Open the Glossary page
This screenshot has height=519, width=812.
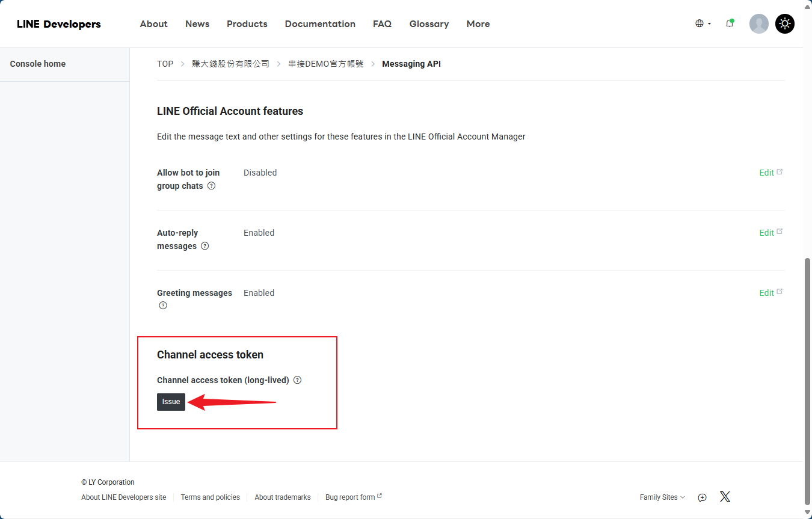[429, 24]
